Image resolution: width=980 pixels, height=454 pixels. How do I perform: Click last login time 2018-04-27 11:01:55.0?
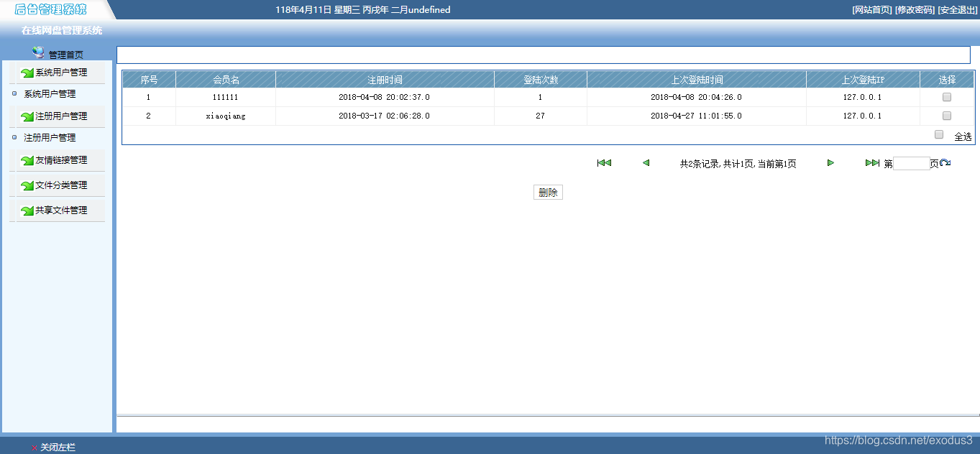[697, 116]
